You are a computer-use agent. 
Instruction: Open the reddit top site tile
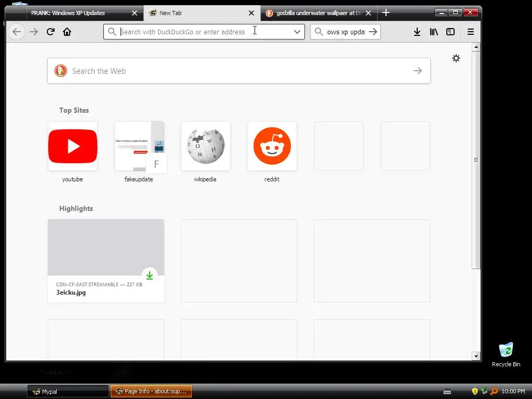point(272,146)
